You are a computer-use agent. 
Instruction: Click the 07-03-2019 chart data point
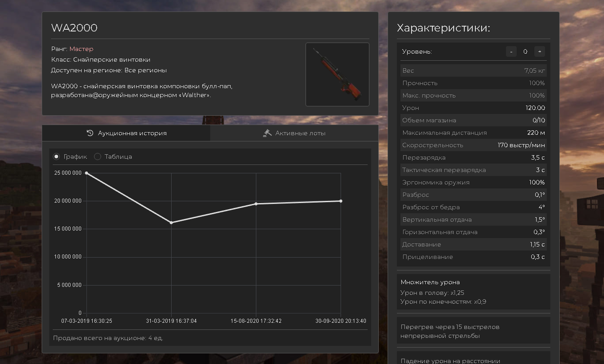click(86, 173)
